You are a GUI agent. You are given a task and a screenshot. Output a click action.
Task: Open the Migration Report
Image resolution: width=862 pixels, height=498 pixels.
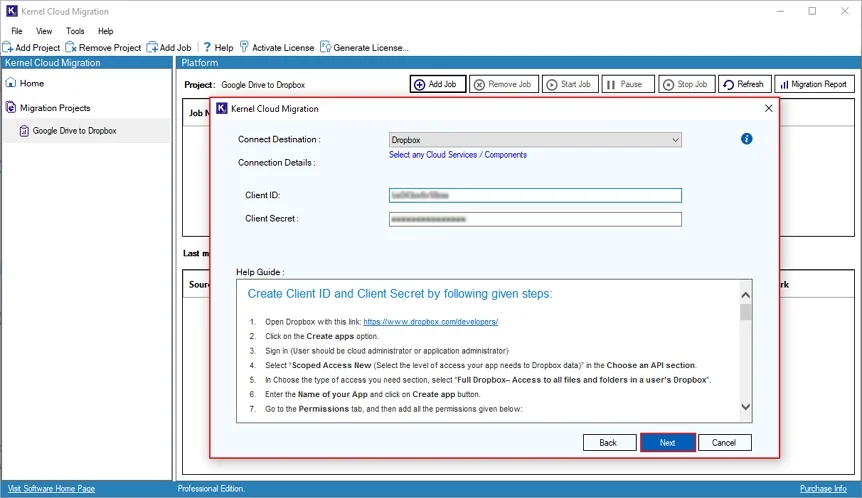coord(814,84)
